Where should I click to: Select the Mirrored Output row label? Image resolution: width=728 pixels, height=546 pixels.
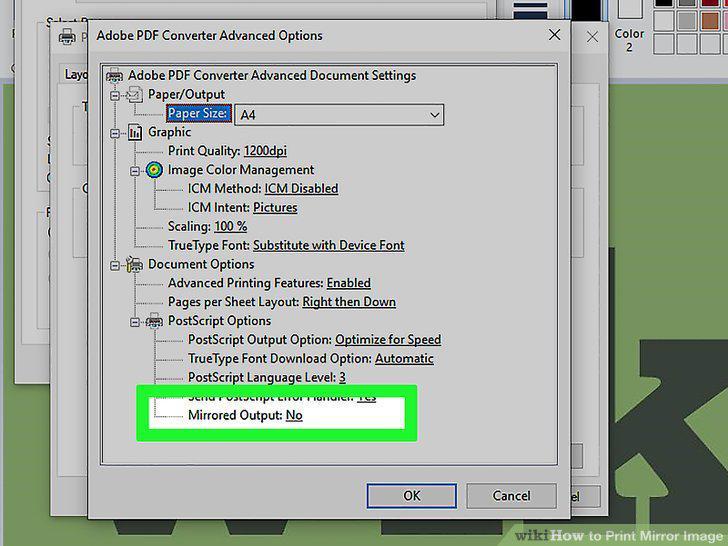point(235,415)
